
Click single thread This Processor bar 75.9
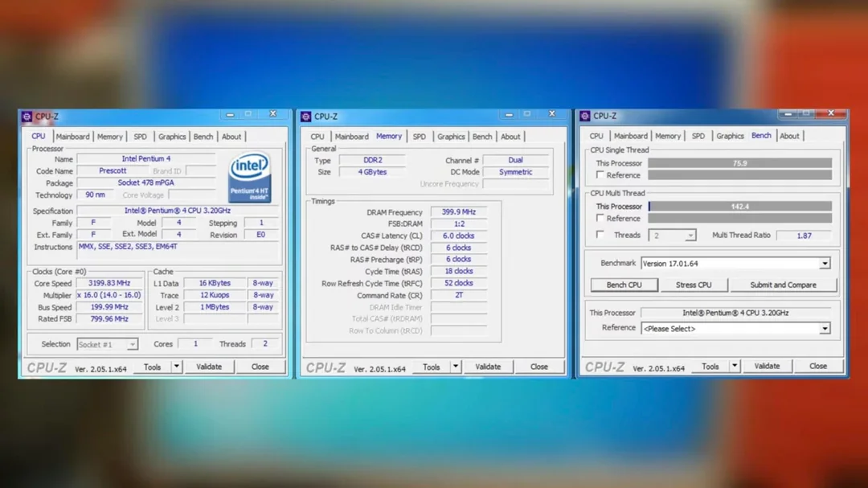740,163
